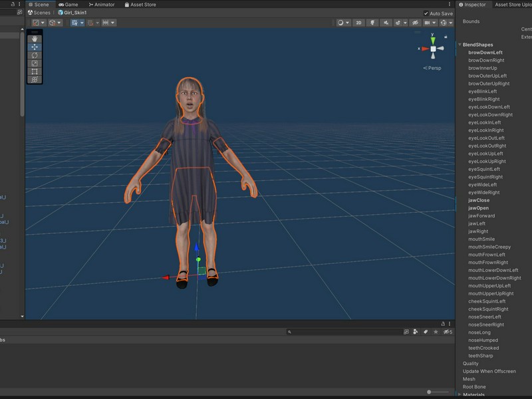Select the Hand view tool
This screenshot has height=399, width=532.
(x=35, y=39)
